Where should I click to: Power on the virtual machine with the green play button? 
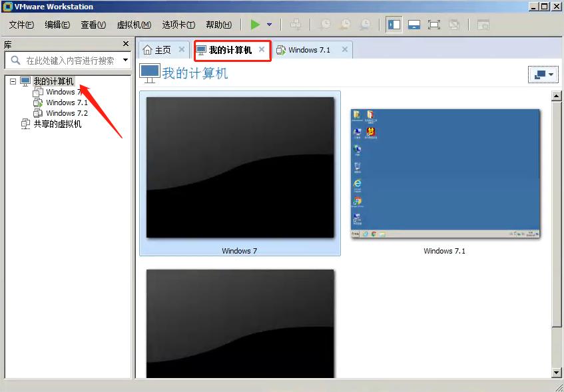tap(256, 25)
